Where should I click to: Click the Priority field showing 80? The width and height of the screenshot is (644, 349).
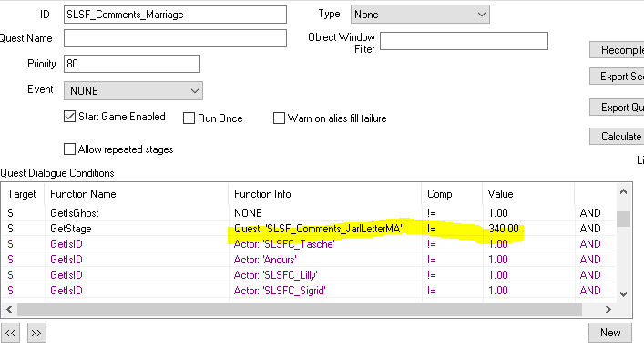click(132, 64)
